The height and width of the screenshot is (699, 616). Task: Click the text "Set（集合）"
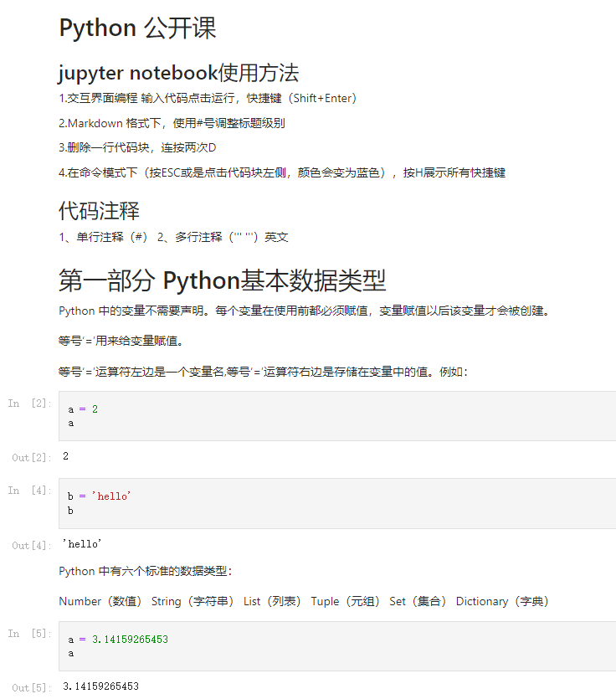point(418,601)
